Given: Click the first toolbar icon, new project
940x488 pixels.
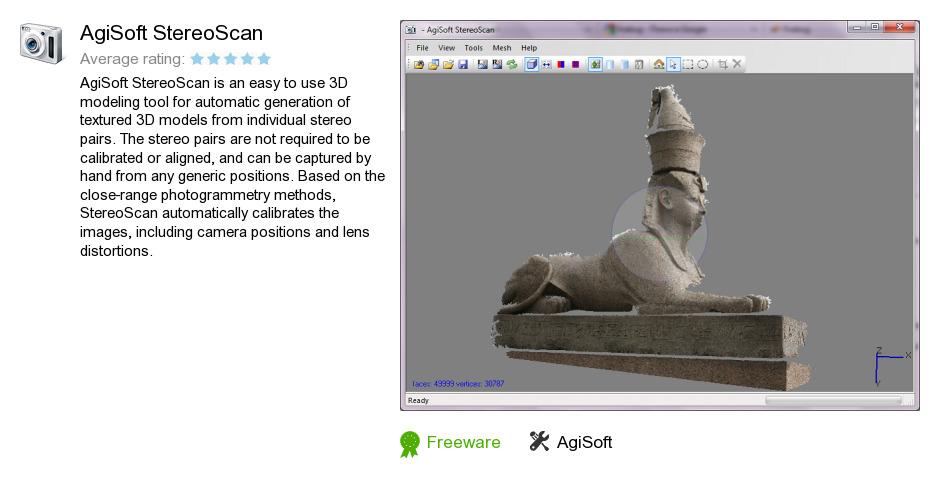Looking at the screenshot, I should click(418, 64).
